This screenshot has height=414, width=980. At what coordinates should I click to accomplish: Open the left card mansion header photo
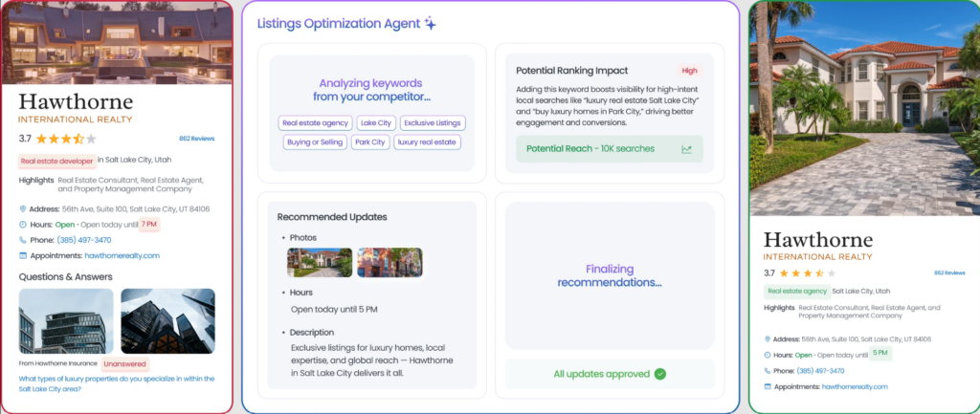[x=117, y=42]
